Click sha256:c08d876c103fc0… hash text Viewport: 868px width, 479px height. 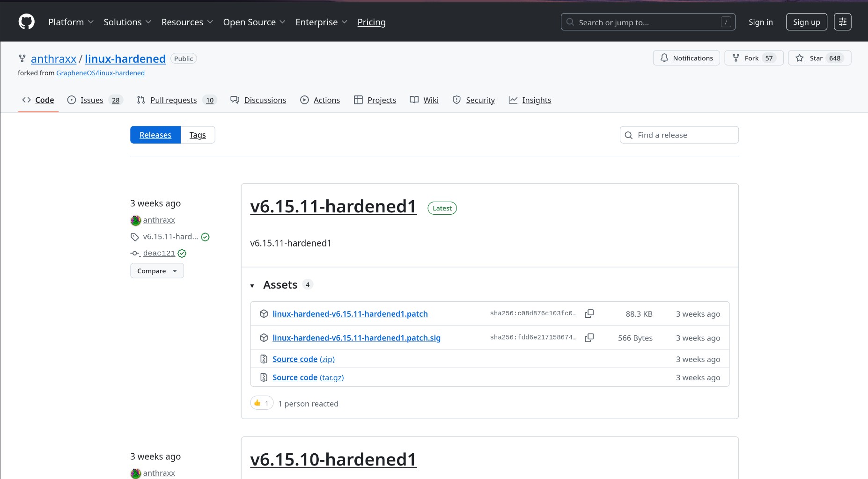533,313
